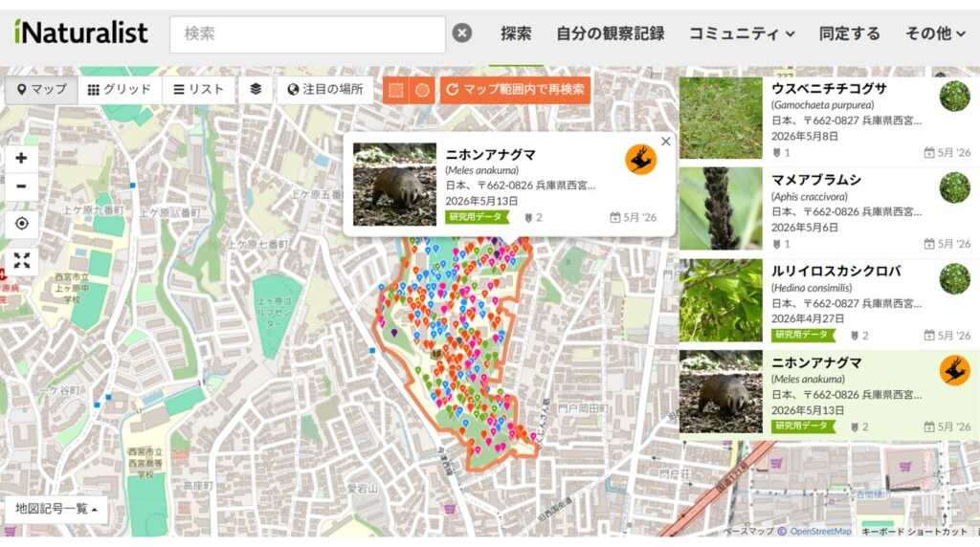Switch to グリッド view
The width and height of the screenshot is (980, 547).
click(x=120, y=89)
